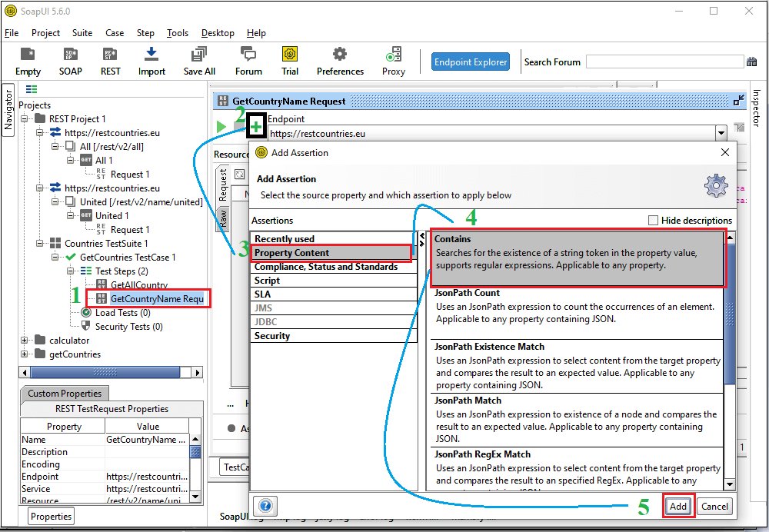Select the Property Content assertion category
Viewport: 769px width, 532px height.
coord(333,252)
